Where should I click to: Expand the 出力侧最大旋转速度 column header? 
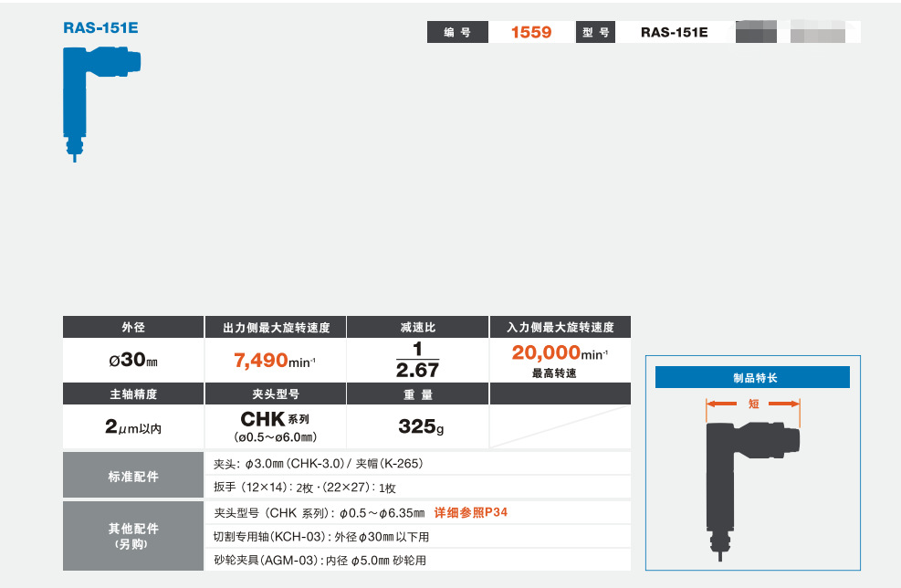click(x=275, y=326)
